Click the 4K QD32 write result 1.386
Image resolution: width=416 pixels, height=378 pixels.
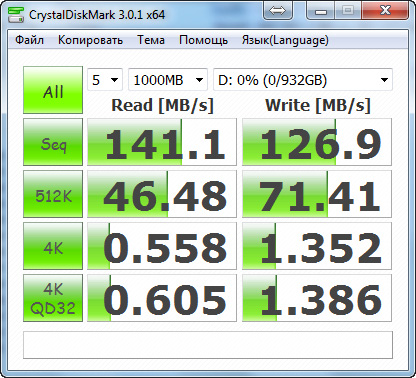tap(317, 298)
